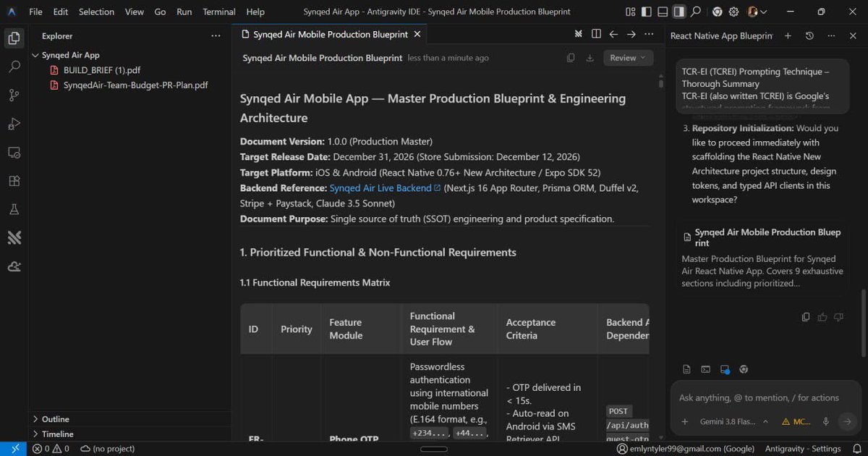This screenshot has height=456, width=868.
Task: Close the Synqed Air Mobile Production Blueprint tab
Action: (x=417, y=34)
